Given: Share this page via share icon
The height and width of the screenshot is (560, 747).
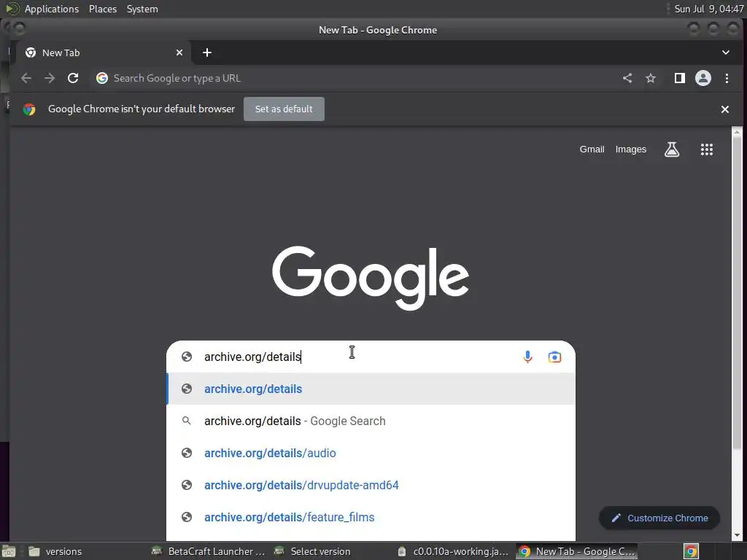Looking at the screenshot, I should pyautogui.click(x=627, y=78).
